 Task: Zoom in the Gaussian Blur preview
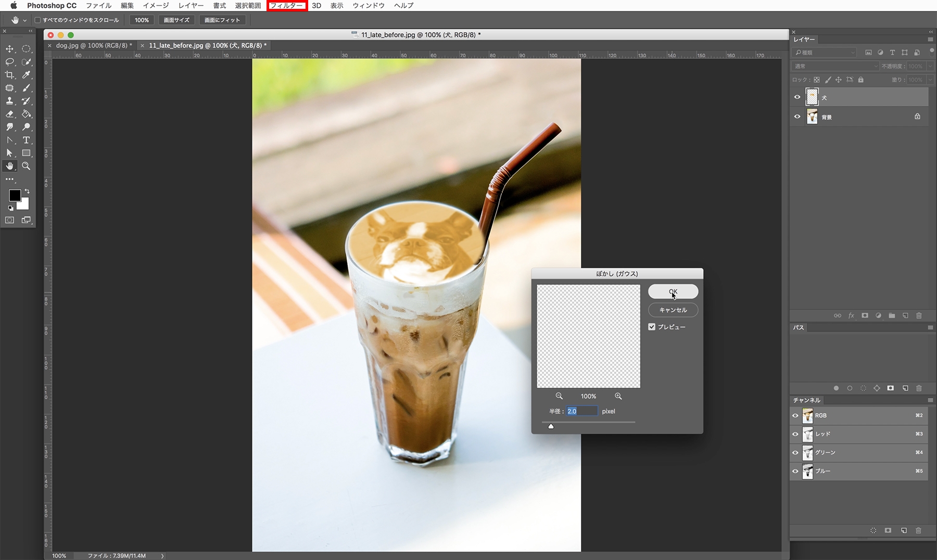tap(618, 396)
